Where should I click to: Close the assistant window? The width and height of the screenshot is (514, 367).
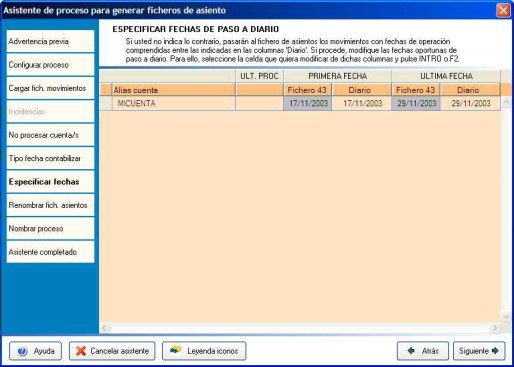point(503,10)
